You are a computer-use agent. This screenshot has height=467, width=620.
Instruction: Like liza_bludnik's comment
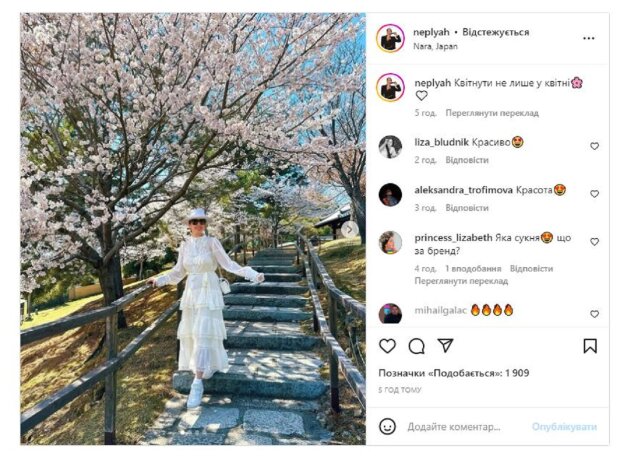pyautogui.click(x=594, y=146)
